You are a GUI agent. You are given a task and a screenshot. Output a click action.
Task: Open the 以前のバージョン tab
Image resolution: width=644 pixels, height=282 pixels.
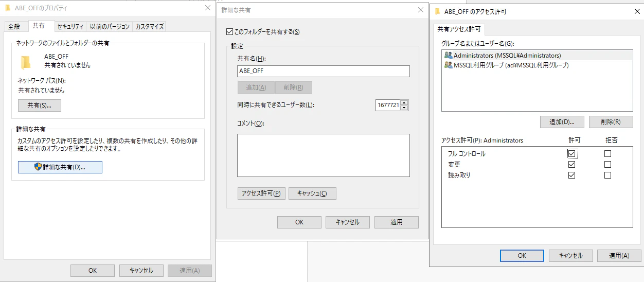coord(110,27)
